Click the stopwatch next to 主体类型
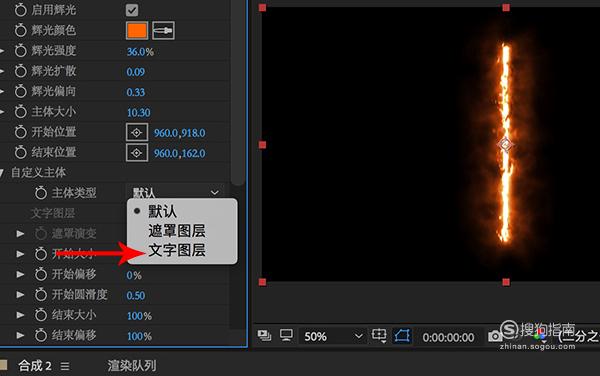Viewport: 600px width, 376px height. coord(41,193)
